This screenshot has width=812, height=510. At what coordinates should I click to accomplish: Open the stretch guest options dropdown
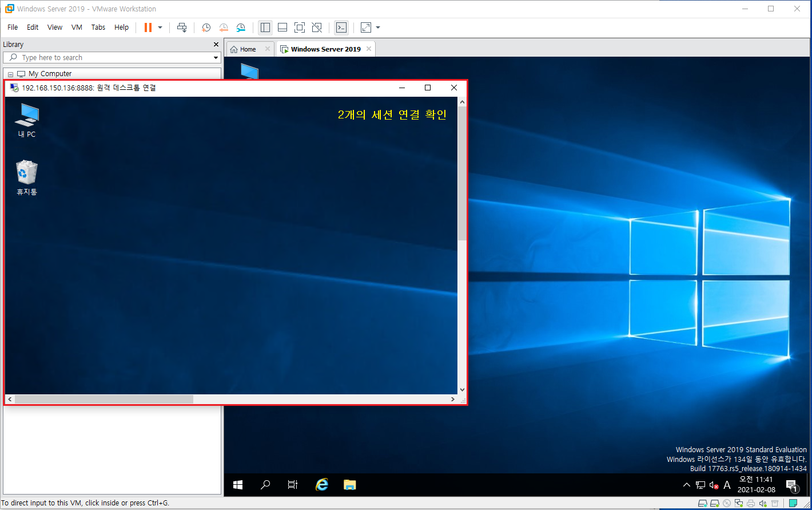pos(378,27)
